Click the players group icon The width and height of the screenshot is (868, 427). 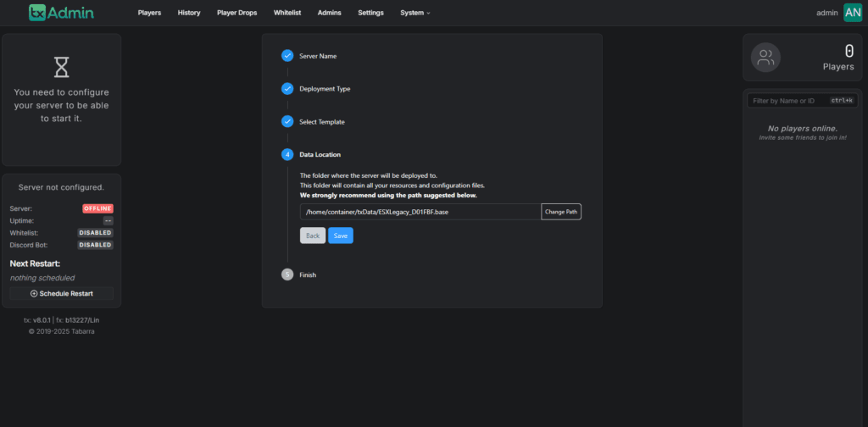765,58
